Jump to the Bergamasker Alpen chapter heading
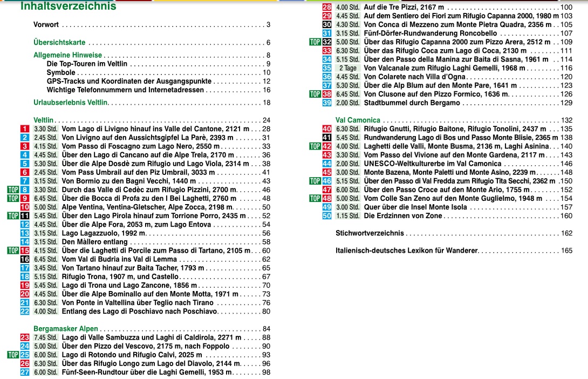The image size is (588, 379). pos(66,329)
